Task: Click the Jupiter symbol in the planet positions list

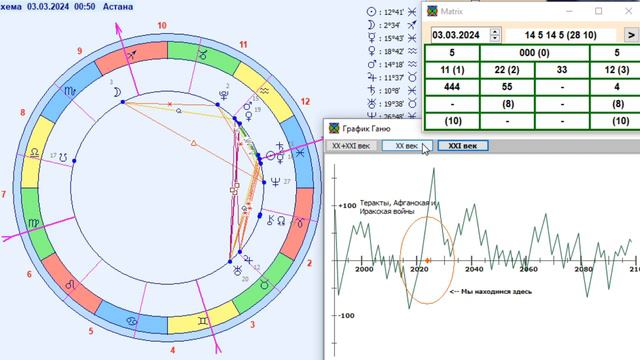Action: coord(371,78)
